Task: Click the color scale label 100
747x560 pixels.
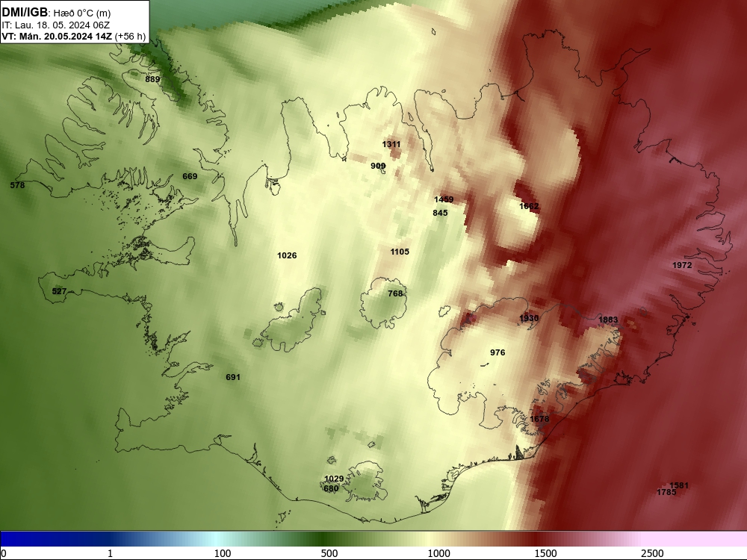Action: click(x=223, y=553)
